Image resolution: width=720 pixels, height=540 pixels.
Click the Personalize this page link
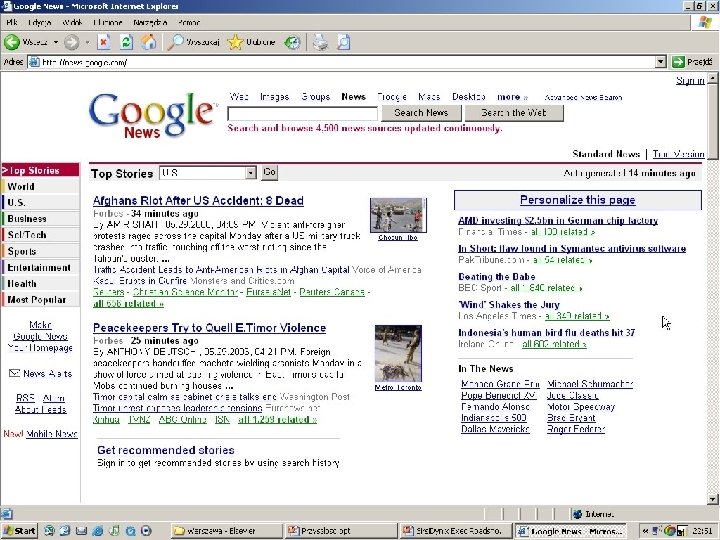[578, 200]
